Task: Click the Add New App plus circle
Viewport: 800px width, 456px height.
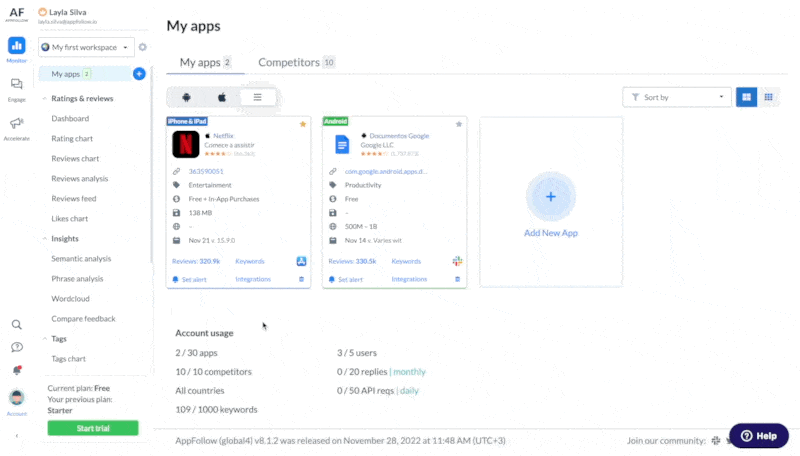Action: pyautogui.click(x=551, y=196)
